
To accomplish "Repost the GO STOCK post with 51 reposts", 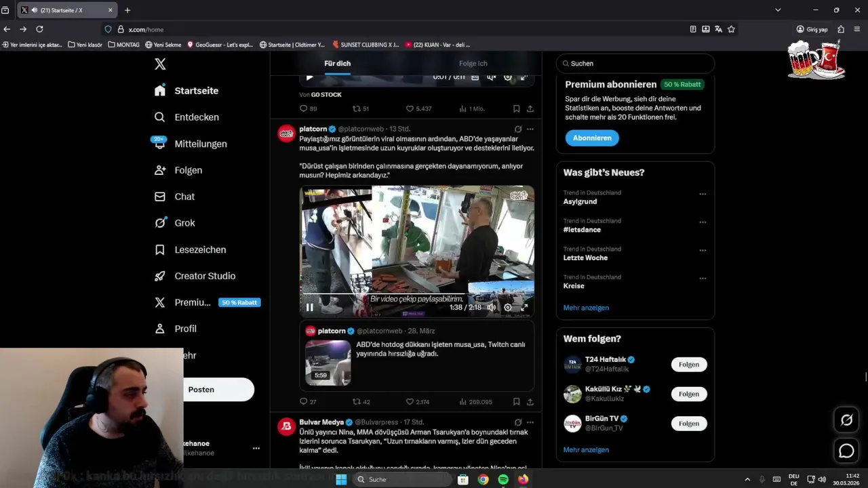I will (360, 108).
